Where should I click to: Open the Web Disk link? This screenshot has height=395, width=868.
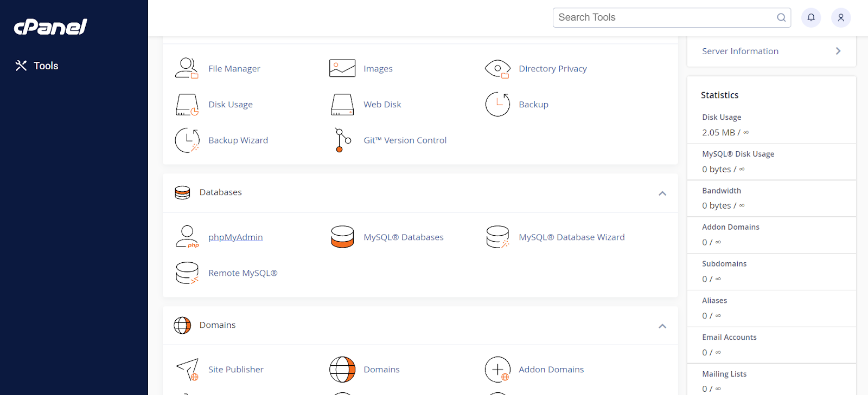click(382, 105)
